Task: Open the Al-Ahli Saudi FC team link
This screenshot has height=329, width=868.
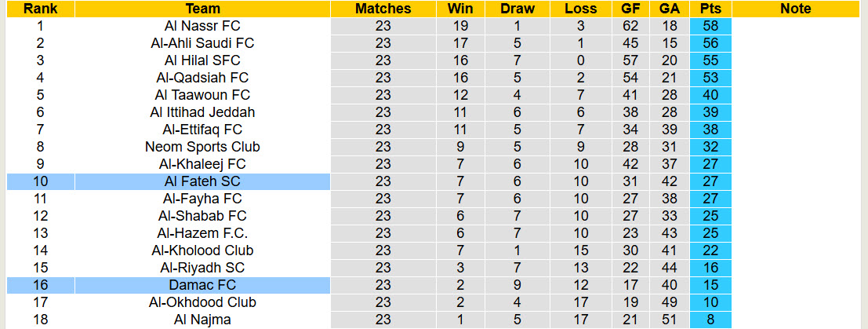Action: [x=202, y=43]
